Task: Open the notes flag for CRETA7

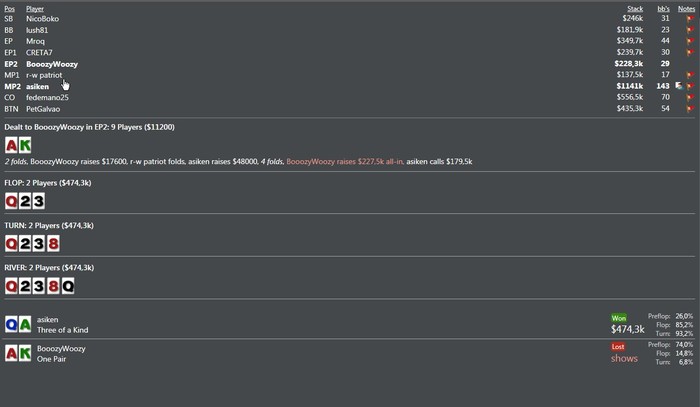Action: coord(690,52)
